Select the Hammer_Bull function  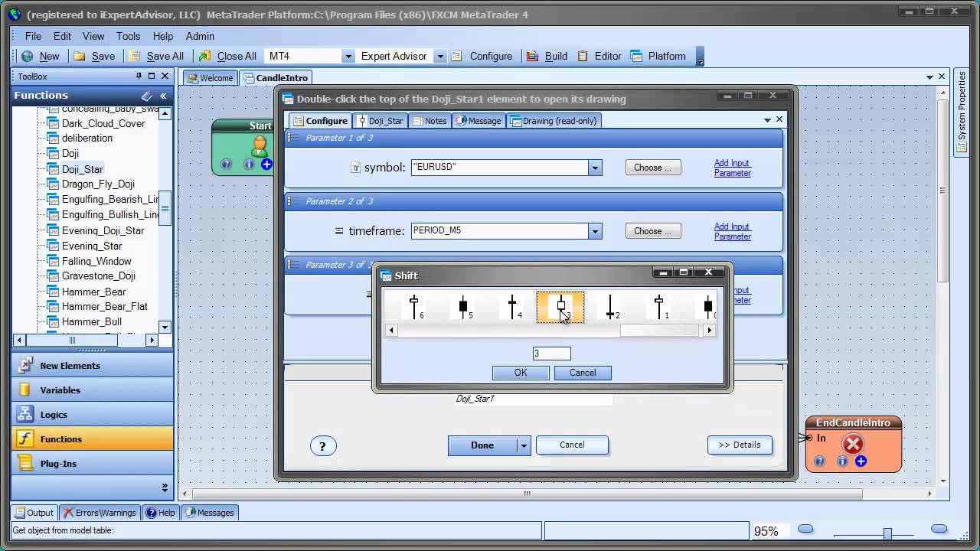pyautogui.click(x=92, y=322)
